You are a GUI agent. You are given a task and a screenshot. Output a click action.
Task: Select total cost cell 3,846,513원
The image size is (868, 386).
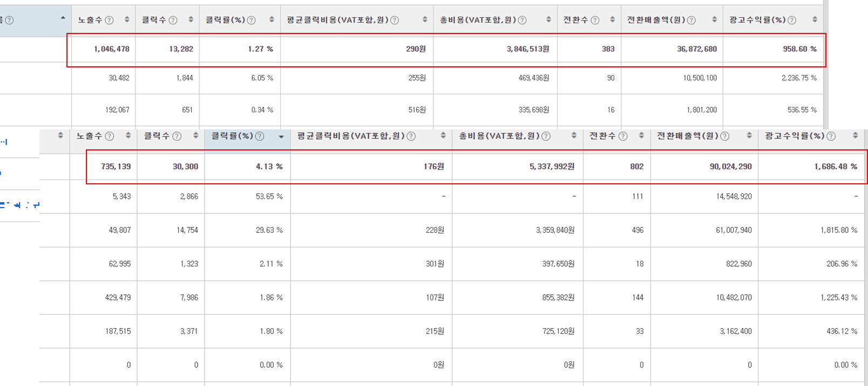point(527,49)
